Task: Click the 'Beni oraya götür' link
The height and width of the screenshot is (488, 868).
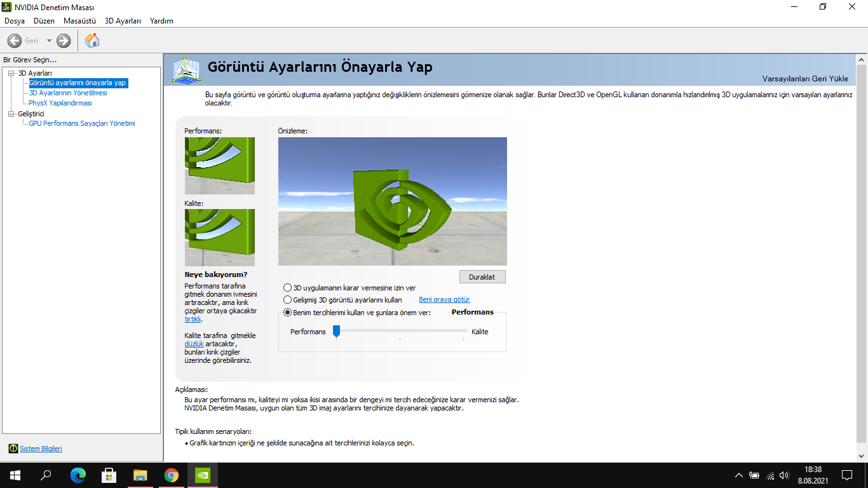Action: tap(444, 299)
